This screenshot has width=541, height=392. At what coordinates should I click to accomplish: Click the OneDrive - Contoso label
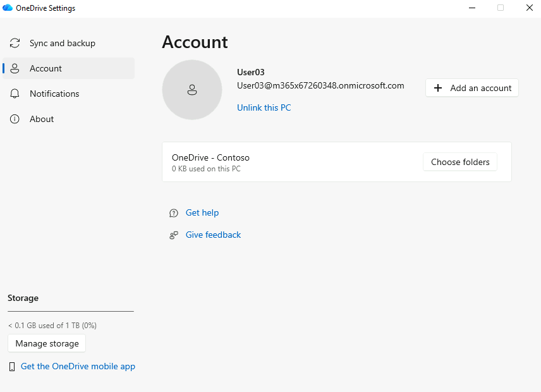(x=210, y=157)
